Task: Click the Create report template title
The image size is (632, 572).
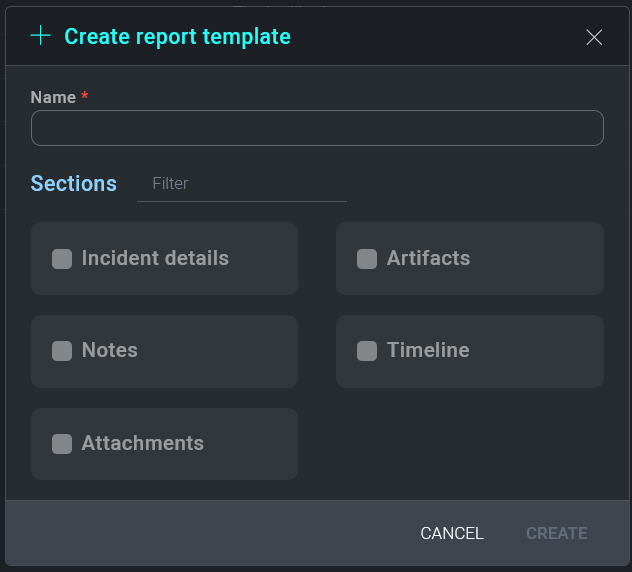Action: coord(177,37)
